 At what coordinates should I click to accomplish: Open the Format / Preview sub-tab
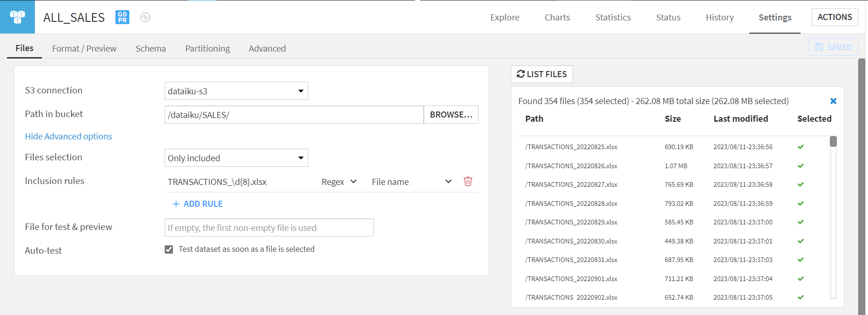[x=84, y=48]
